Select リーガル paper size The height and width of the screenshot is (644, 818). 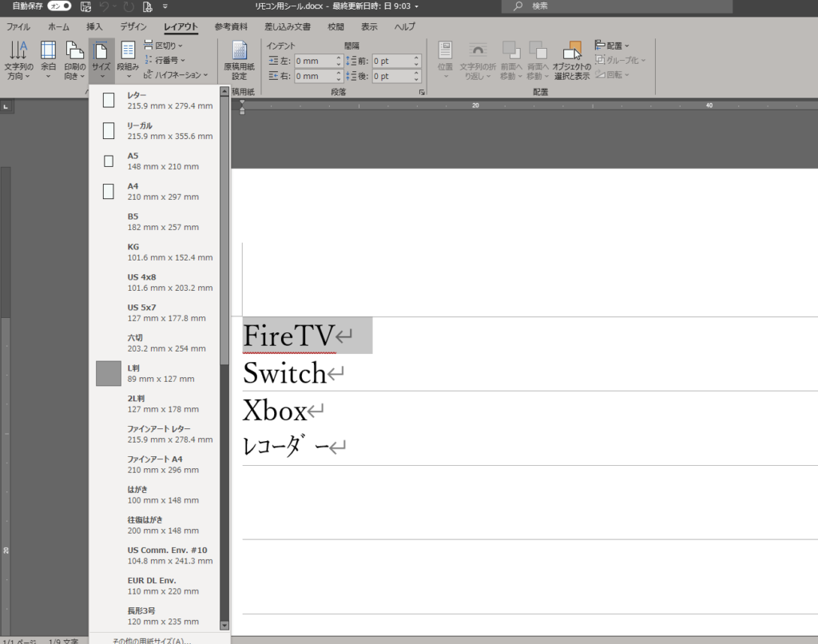154,130
